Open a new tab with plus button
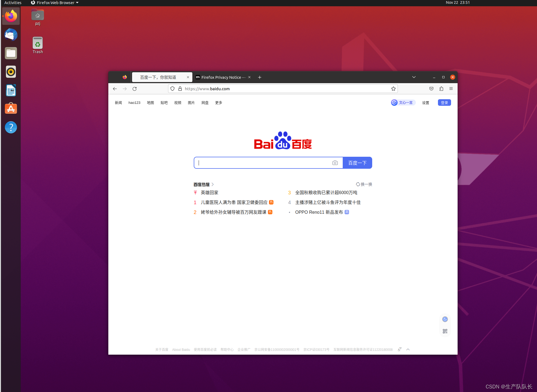Screen dimensions: 537x392 [259, 77]
